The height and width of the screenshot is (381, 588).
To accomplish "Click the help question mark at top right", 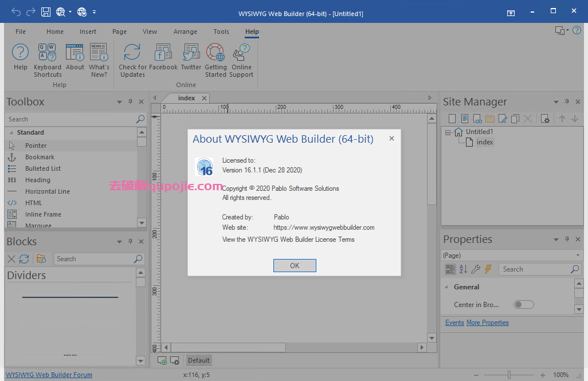I will pyautogui.click(x=577, y=30).
